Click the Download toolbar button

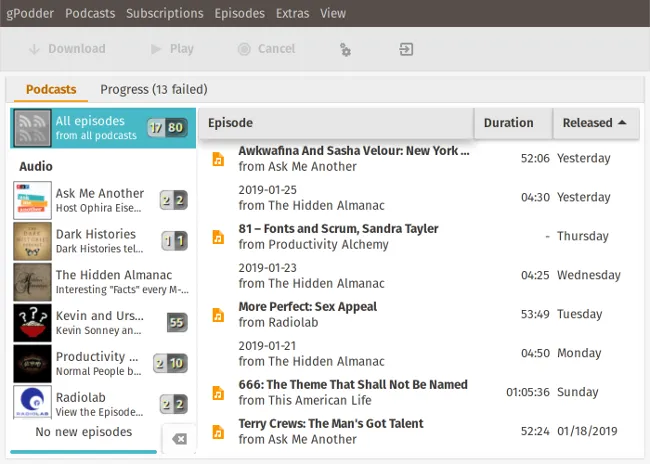pyautogui.click(x=66, y=49)
